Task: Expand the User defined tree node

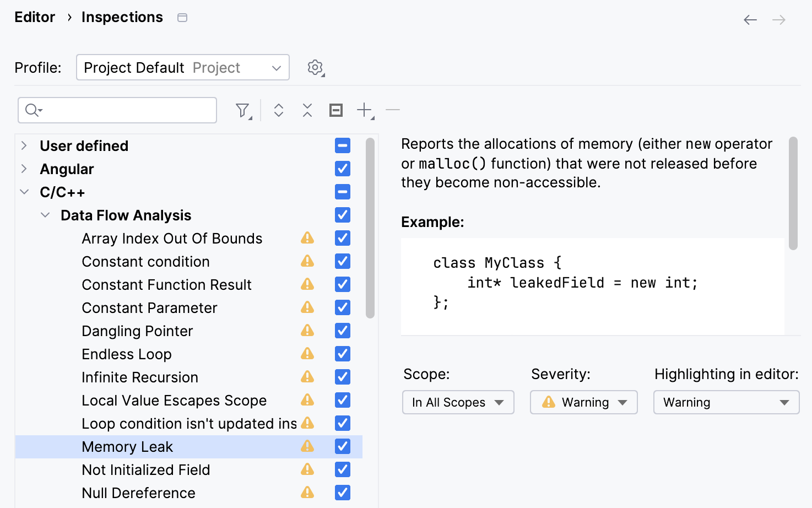Action: coord(24,145)
